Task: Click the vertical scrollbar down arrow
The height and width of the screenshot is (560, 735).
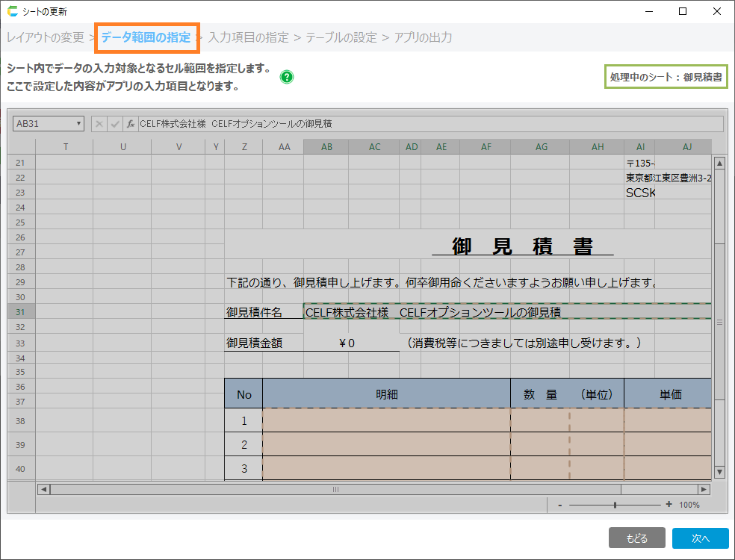Action: tap(719, 472)
